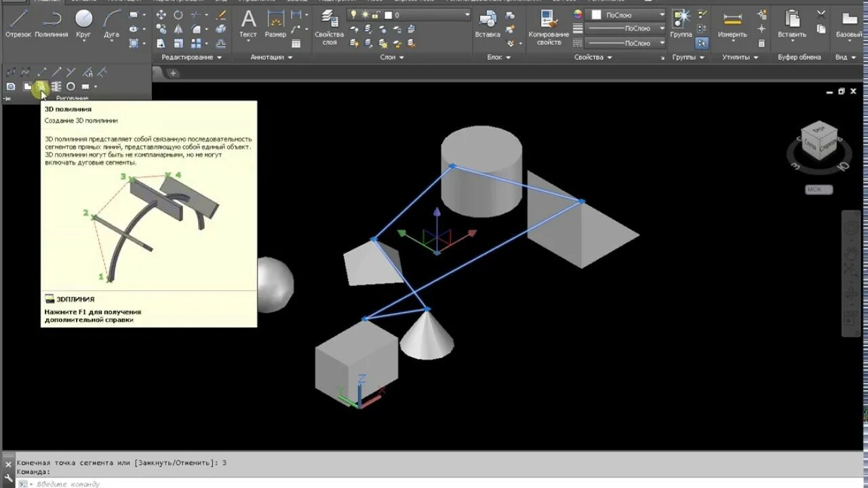
Task: Click the layer color white swatch
Action: (389, 14)
